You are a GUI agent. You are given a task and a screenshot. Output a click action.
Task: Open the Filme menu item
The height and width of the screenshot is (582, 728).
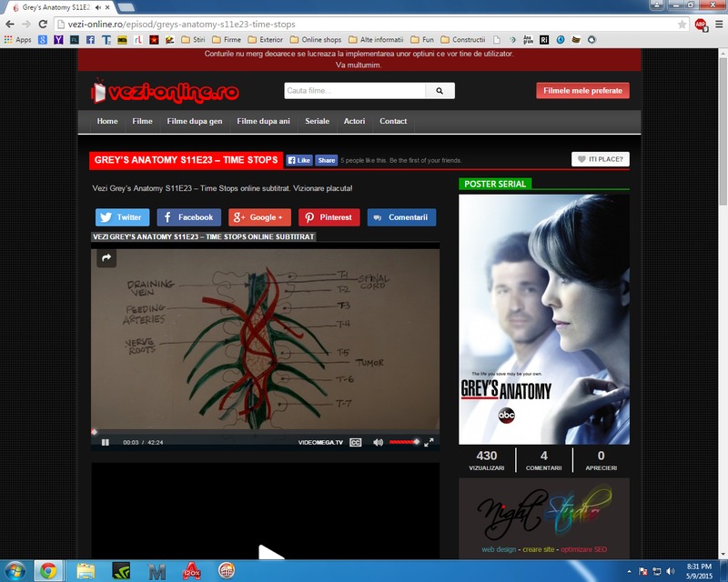click(x=142, y=121)
